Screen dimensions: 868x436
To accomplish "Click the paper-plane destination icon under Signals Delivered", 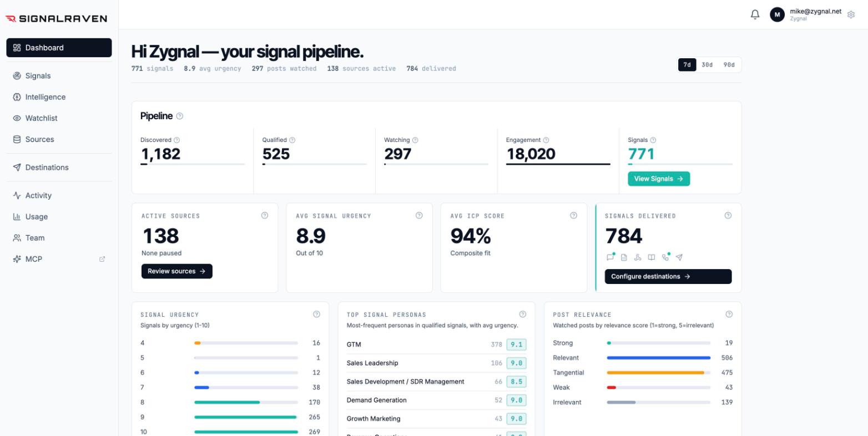I will click(679, 257).
